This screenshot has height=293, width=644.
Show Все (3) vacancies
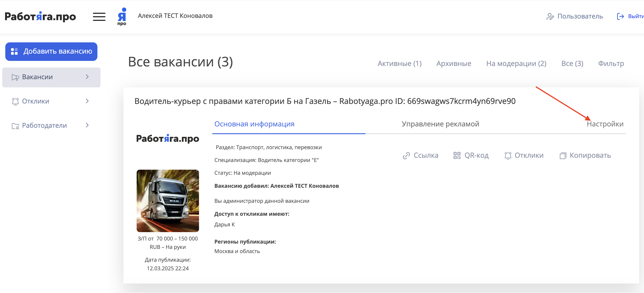[572, 64]
